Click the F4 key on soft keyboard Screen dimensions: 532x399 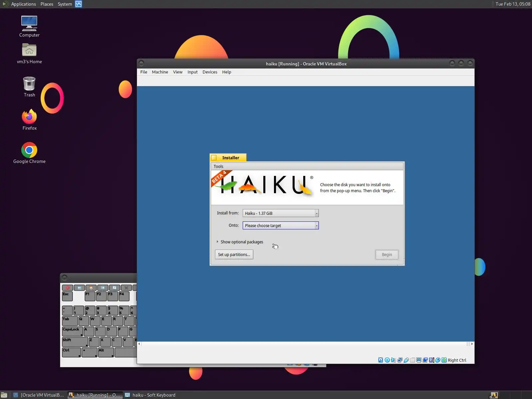[x=124, y=296]
